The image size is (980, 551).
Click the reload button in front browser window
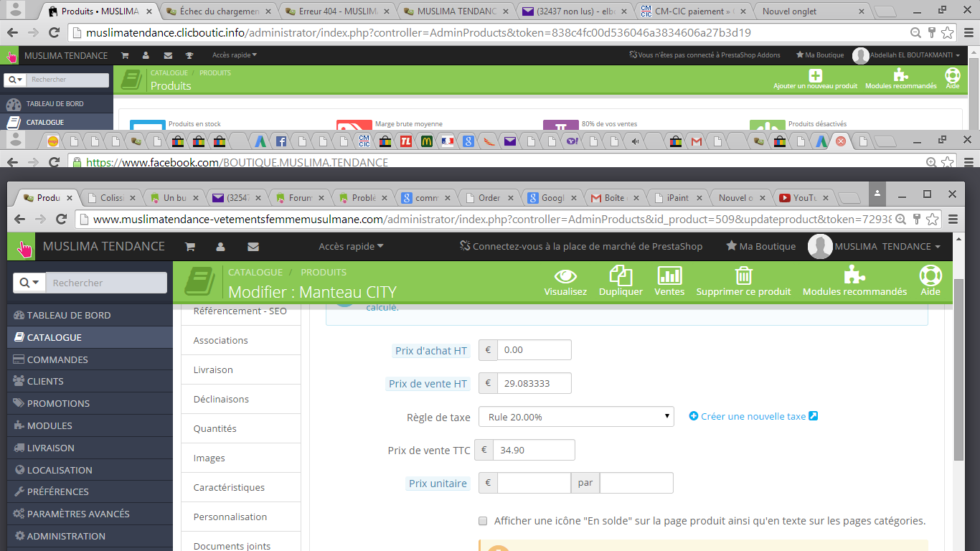point(61,219)
